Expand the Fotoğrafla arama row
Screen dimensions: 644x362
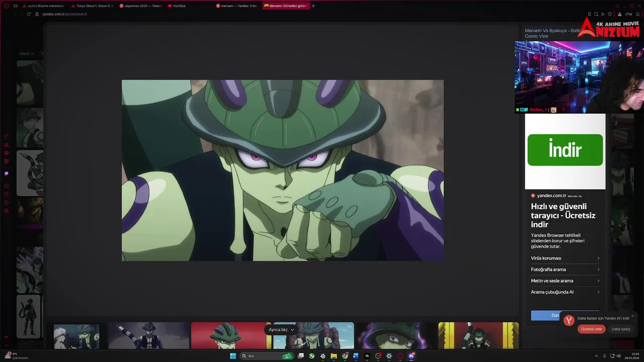565,269
